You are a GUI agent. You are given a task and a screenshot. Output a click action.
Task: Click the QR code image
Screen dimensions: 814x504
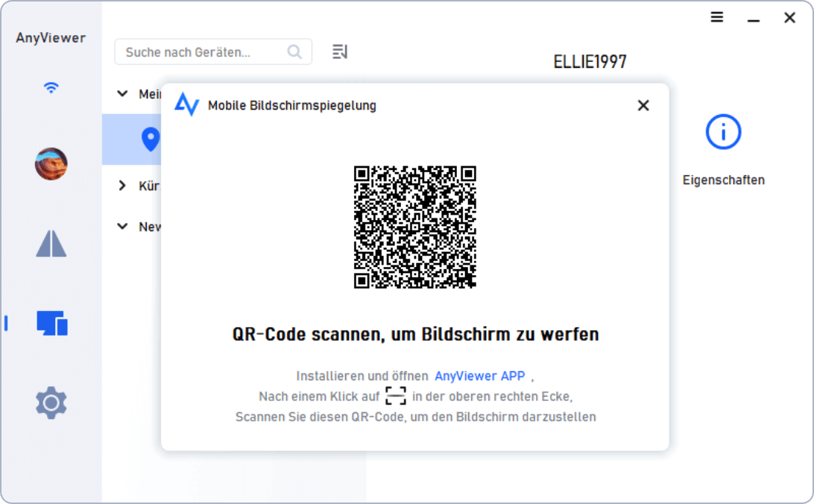(x=414, y=227)
